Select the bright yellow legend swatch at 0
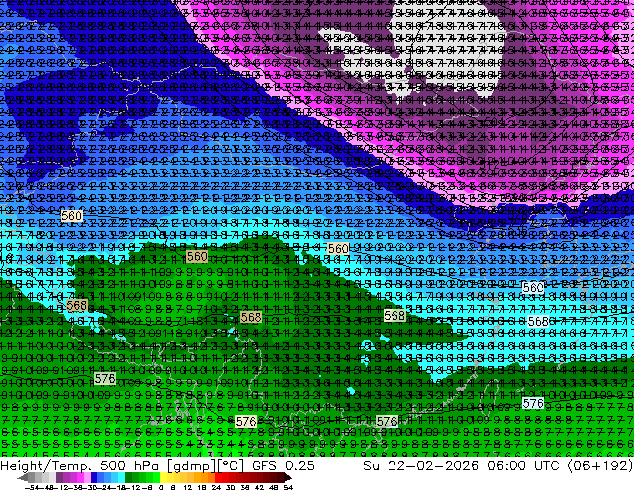634x490 pixels. [163, 477]
